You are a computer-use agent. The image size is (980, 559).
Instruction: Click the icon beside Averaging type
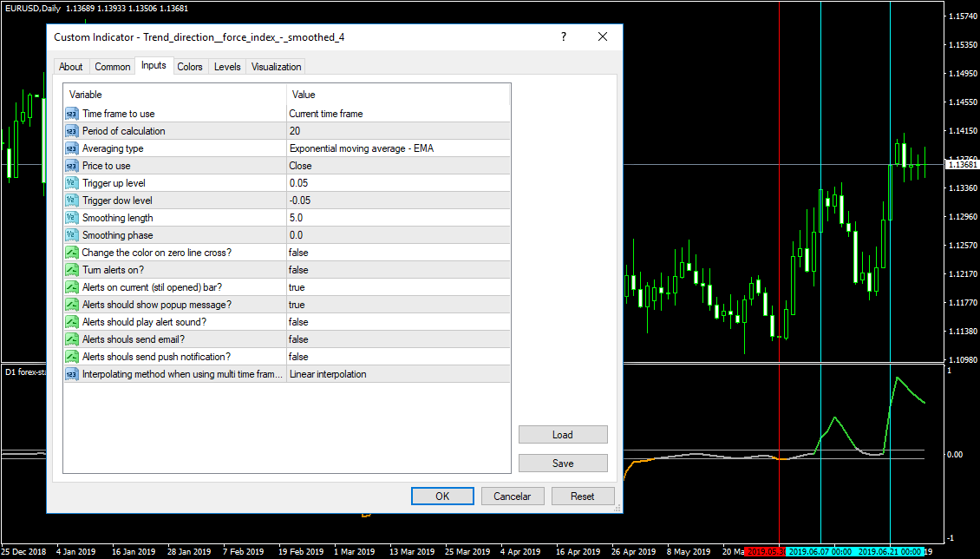[x=71, y=148]
